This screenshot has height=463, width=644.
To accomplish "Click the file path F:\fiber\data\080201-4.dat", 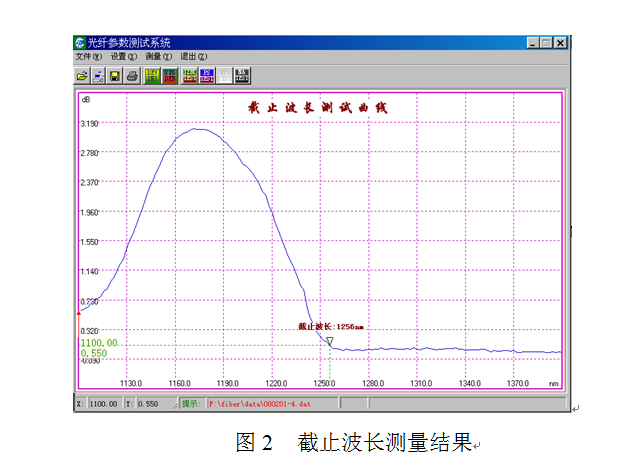I will pos(260,404).
